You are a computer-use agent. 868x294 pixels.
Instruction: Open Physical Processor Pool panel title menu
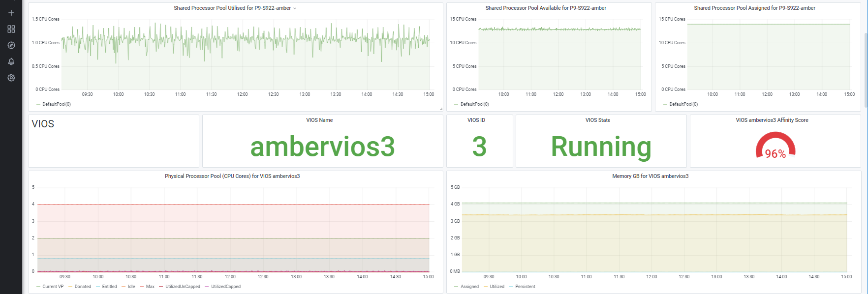click(x=232, y=176)
